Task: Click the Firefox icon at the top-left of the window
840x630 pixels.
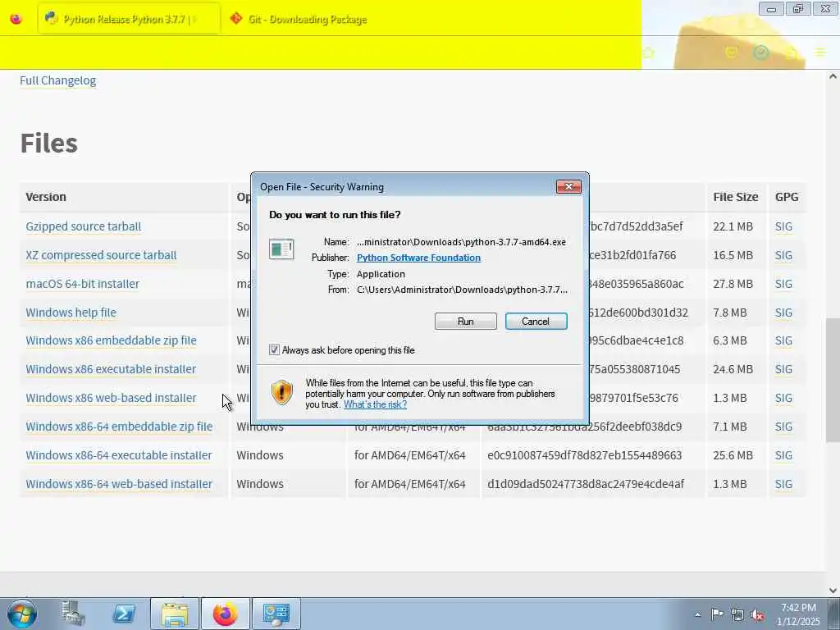Action: click(16, 19)
